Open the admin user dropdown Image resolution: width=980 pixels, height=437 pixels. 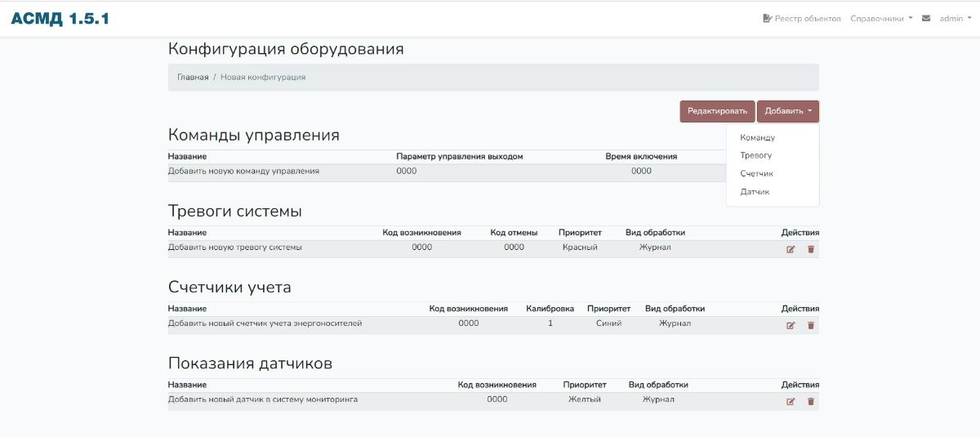[x=955, y=18]
